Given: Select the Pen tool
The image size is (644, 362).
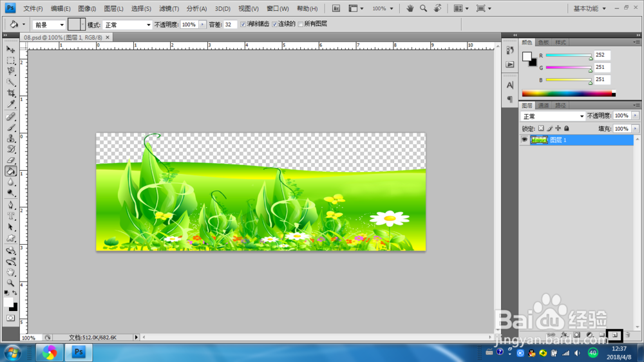Looking at the screenshot, I should click(x=11, y=205).
